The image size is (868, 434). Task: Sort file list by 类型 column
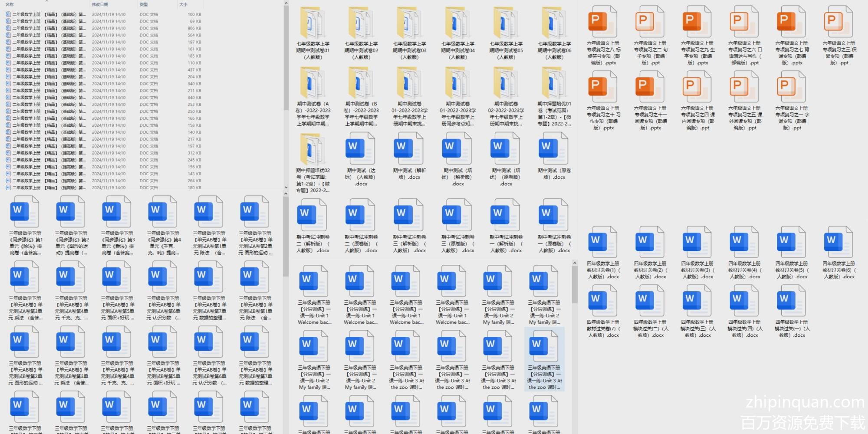pos(143,4)
